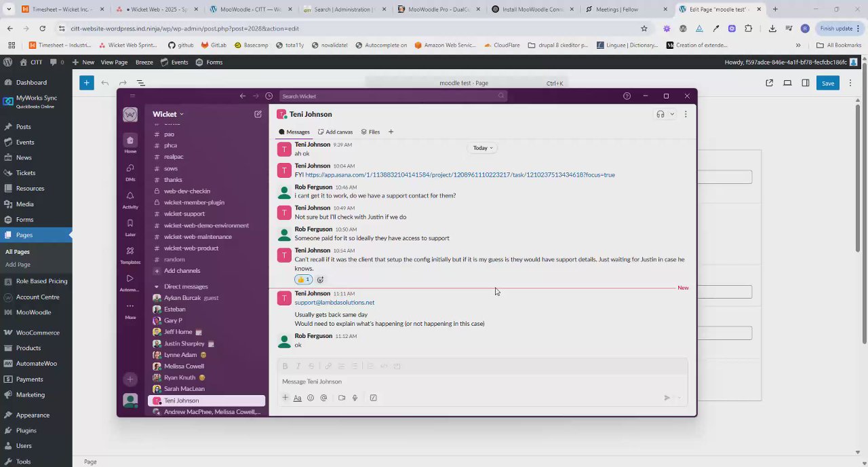Viewport: 868px width, 467px height.
Task: Toggle WordPress settings sidebar panel
Action: pos(806,83)
